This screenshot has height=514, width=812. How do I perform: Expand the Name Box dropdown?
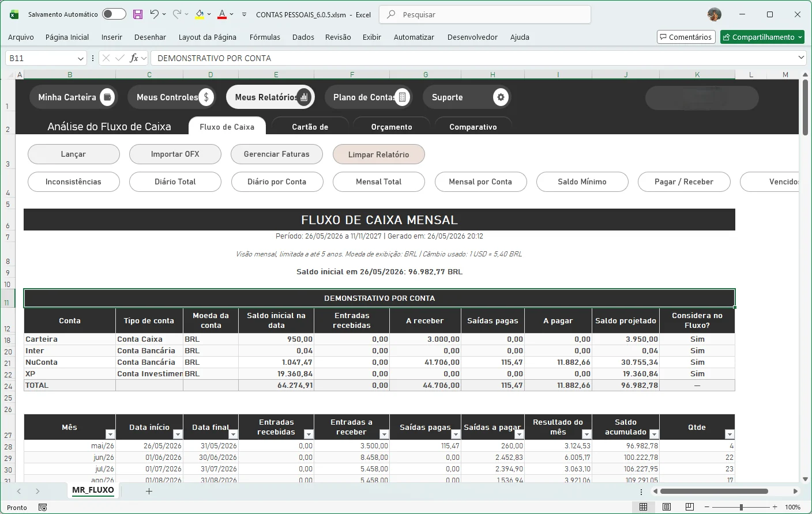[x=81, y=58]
